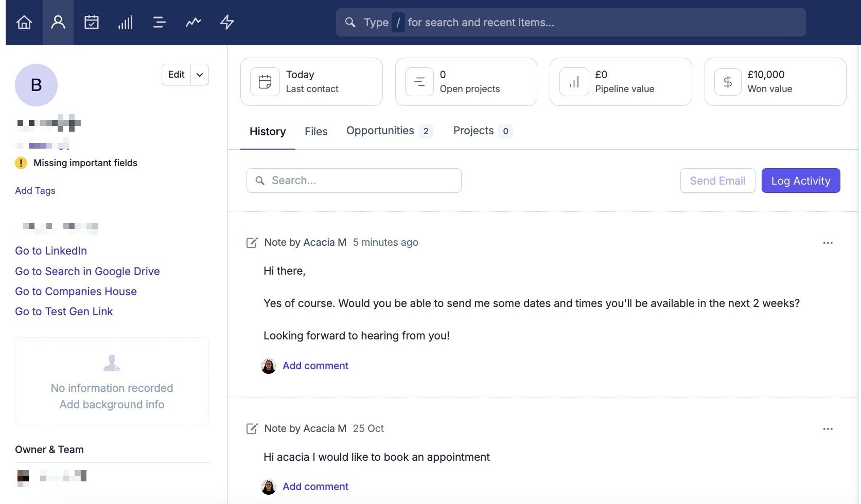
Task: Click the Pipeline value chart icon
Action: [x=574, y=82]
